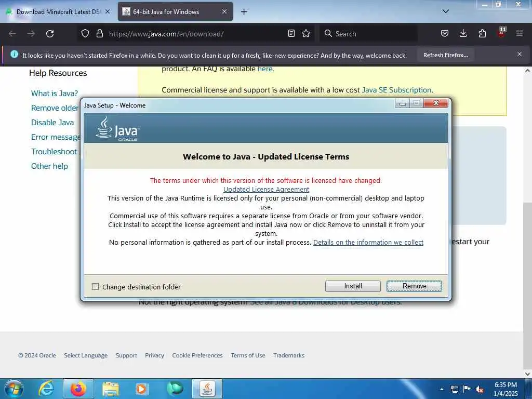Screen dimensions: 532x399
Task: Bookmark this page with the star icon
Action: click(x=306, y=33)
